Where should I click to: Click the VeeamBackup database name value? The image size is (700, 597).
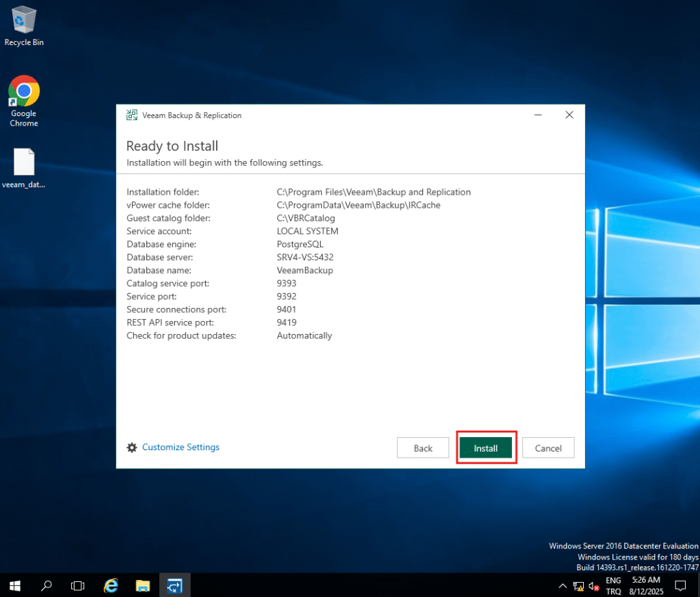click(x=305, y=270)
